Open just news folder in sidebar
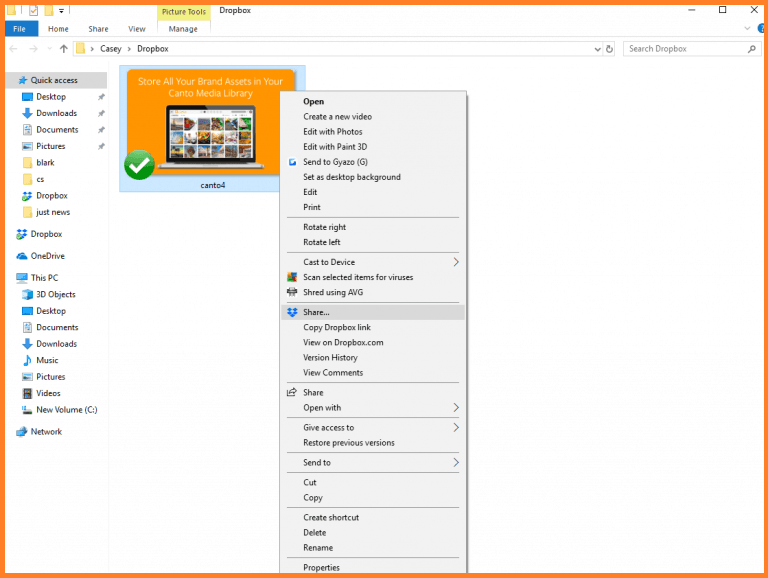Screen dimensions: 768x578 pos(53,212)
